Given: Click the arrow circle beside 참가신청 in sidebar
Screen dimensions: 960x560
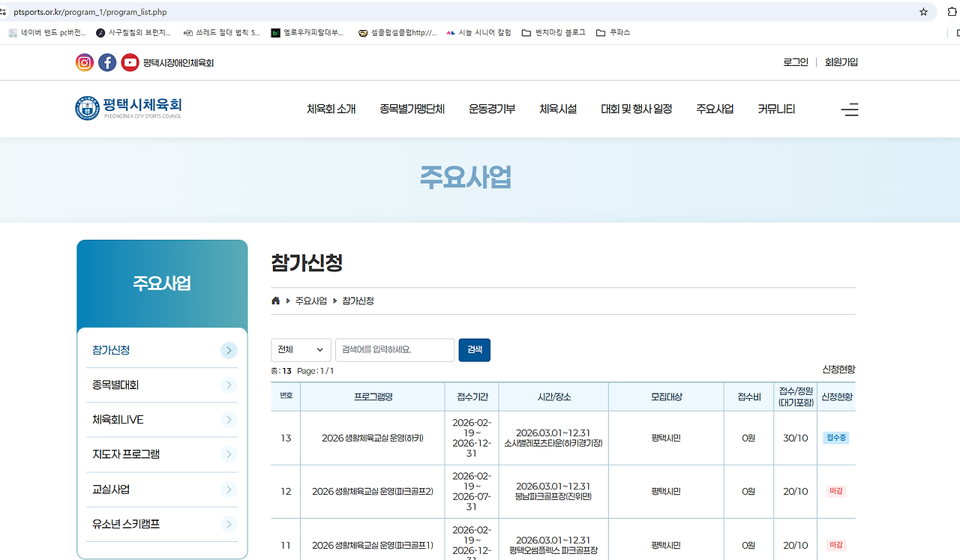Looking at the screenshot, I should point(229,350).
